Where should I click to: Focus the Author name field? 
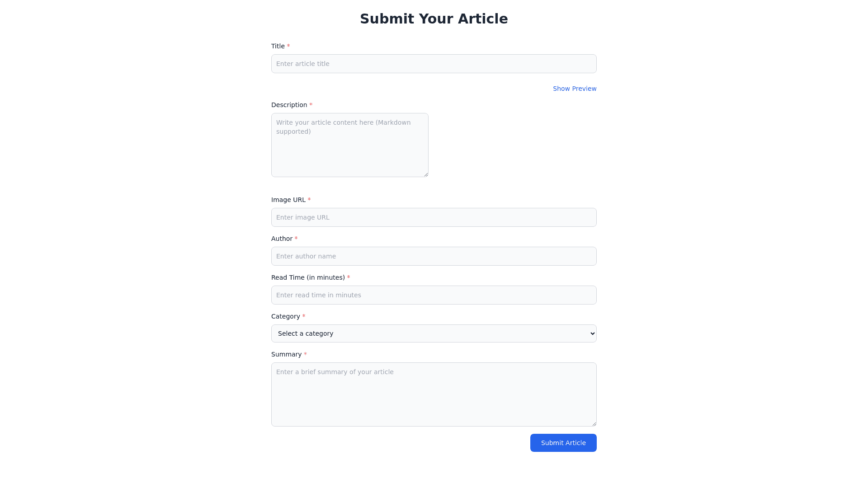point(434,256)
